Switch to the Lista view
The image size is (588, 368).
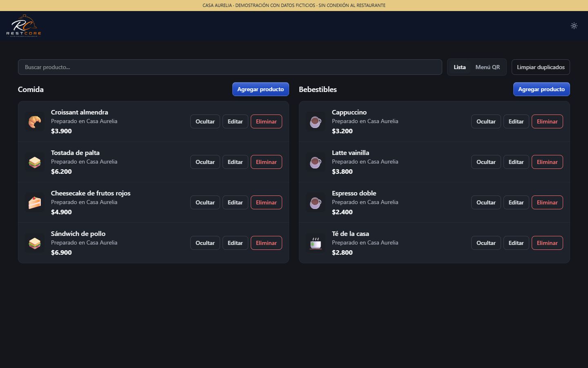[460, 67]
